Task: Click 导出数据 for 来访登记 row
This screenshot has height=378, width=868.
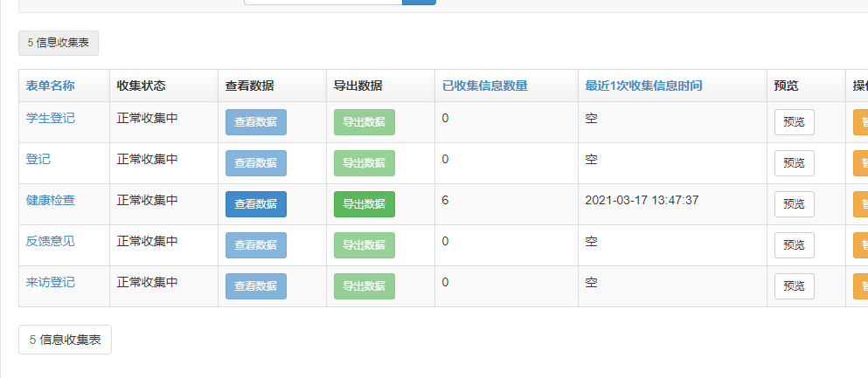Action: [x=365, y=285]
